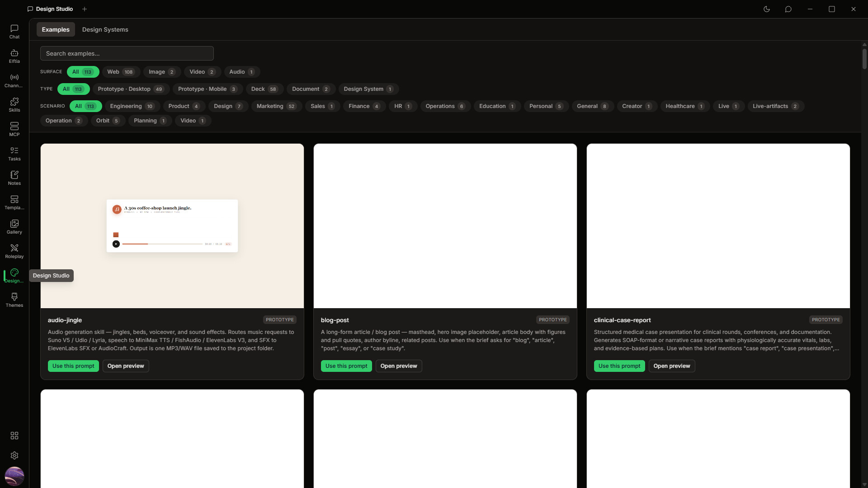868x488 pixels.
Task: Filter scenario by Live-artifacts
Action: pyautogui.click(x=776, y=106)
